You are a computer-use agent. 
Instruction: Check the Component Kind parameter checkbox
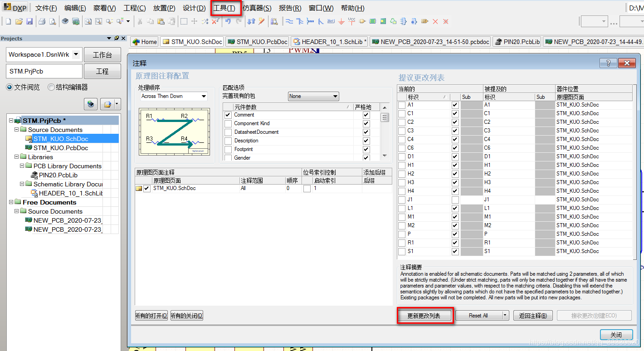click(x=228, y=124)
